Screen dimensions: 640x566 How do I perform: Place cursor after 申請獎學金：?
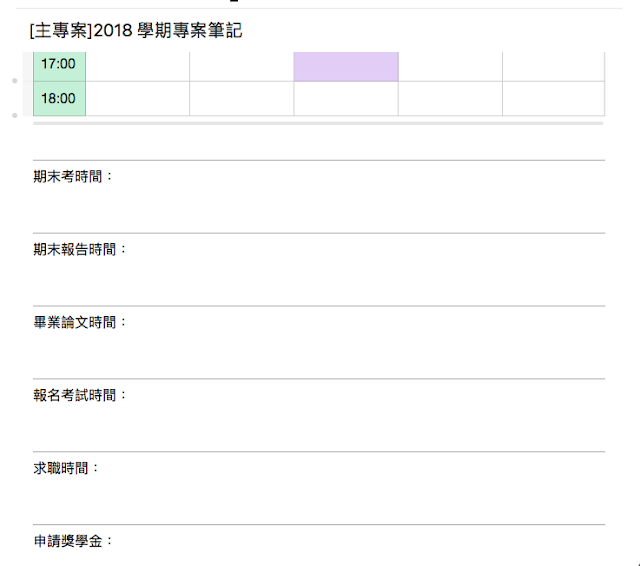114,541
